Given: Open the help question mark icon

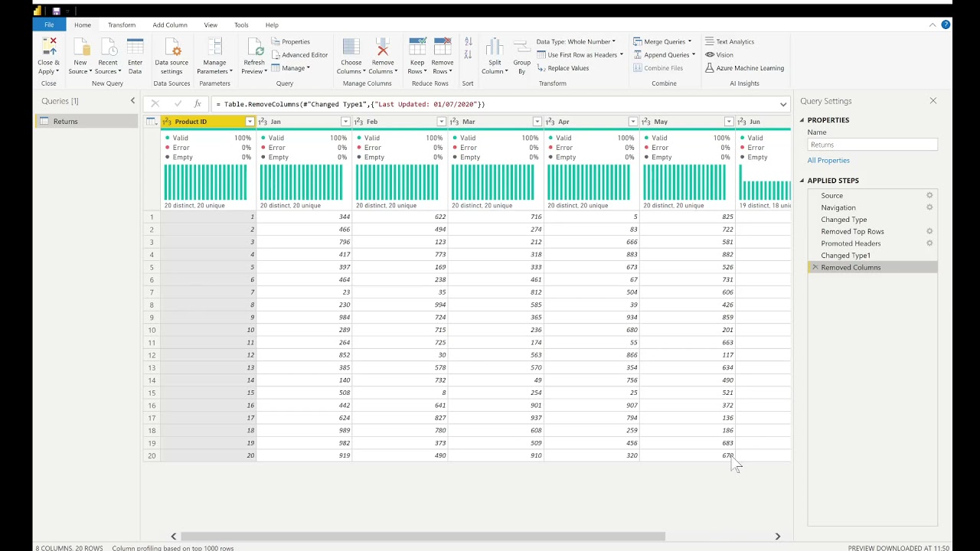Looking at the screenshot, I should coord(946,24).
